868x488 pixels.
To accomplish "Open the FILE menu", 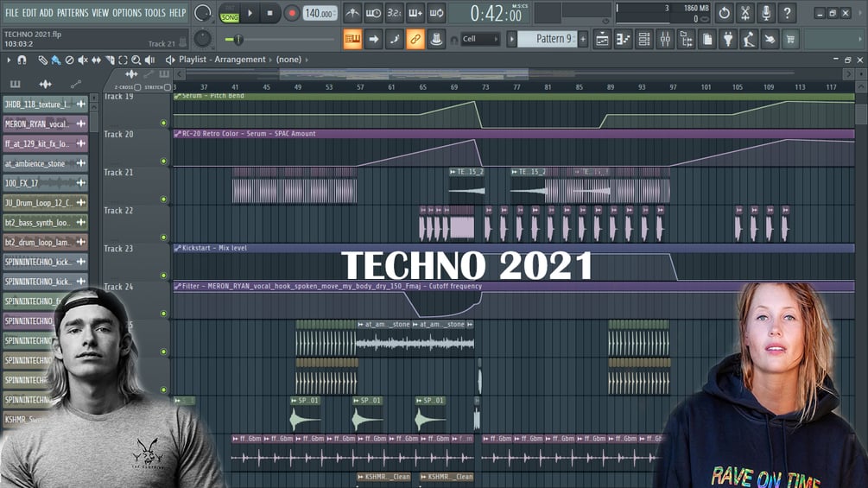I will [x=11, y=12].
